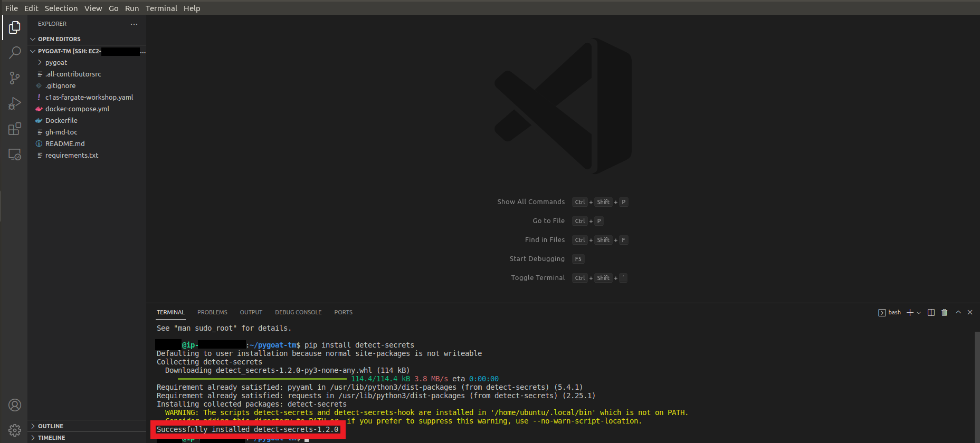Close the terminal panel
Screen dimensions: 980x443
point(970,312)
